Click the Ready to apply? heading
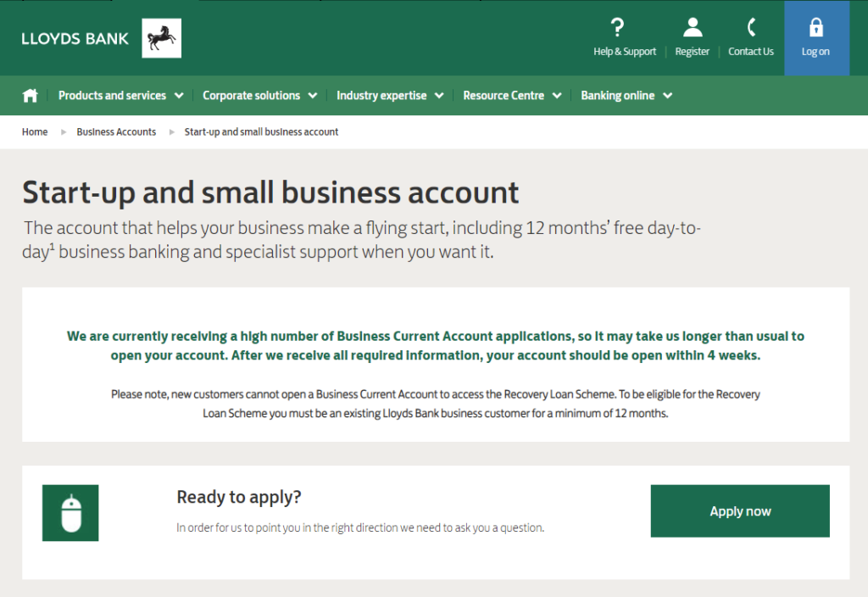The image size is (868, 597). (x=239, y=497)
